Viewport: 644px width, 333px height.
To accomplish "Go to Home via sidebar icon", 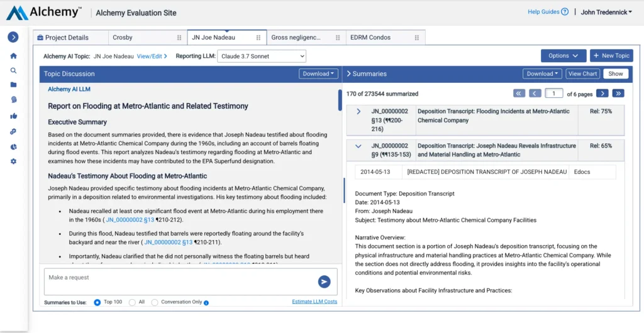I will pyautogui.click(x=13, y=56).
